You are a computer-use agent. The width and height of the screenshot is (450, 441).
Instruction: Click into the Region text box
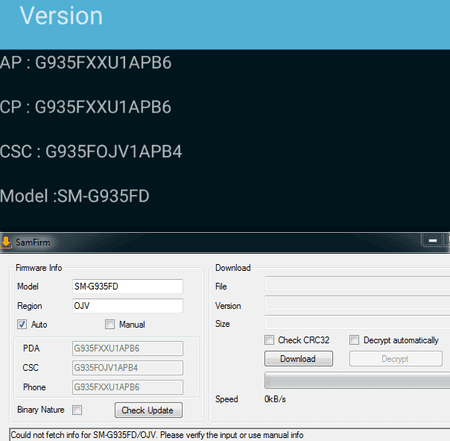tap(128, 306)
